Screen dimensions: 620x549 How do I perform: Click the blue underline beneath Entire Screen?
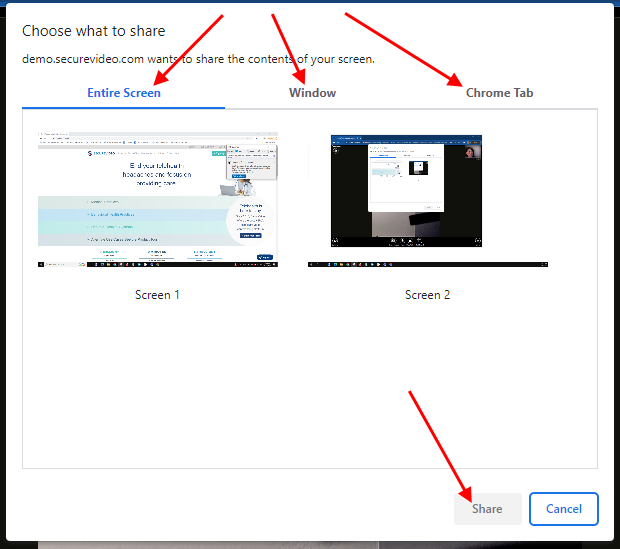124,106
